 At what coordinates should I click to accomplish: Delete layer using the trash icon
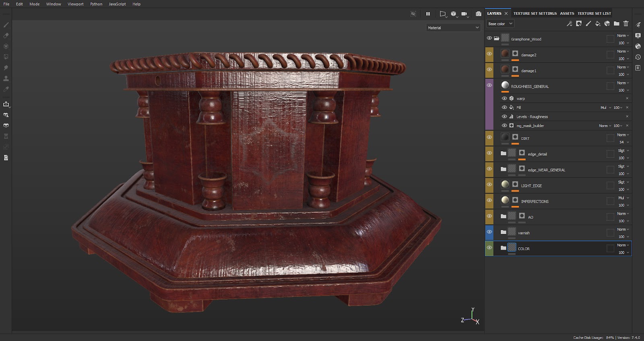coord(626,24)
